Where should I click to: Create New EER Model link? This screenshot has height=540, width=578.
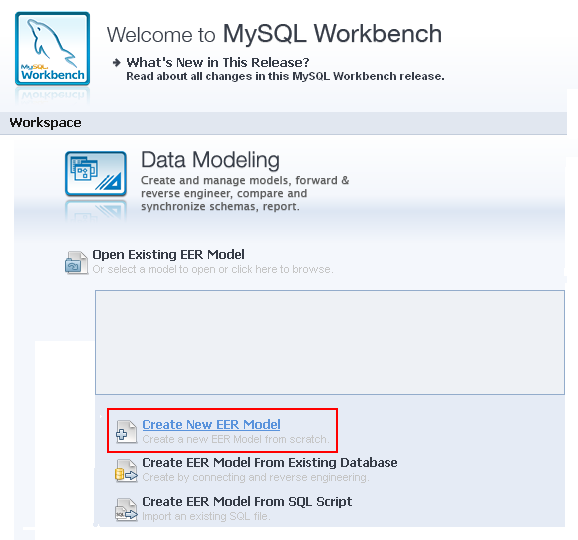click(x=211, y=424)
